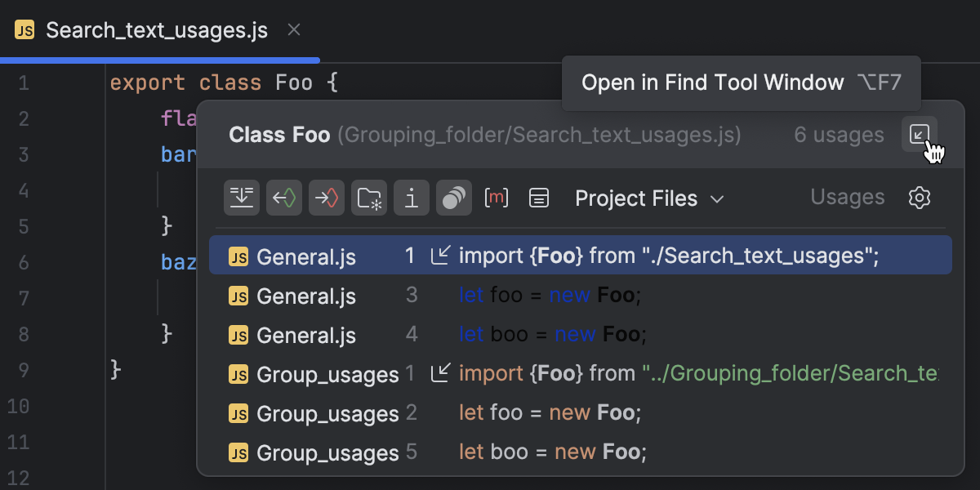Select the Usages tab in the popup
Screen dimensions: 980x490
point(847,197)
